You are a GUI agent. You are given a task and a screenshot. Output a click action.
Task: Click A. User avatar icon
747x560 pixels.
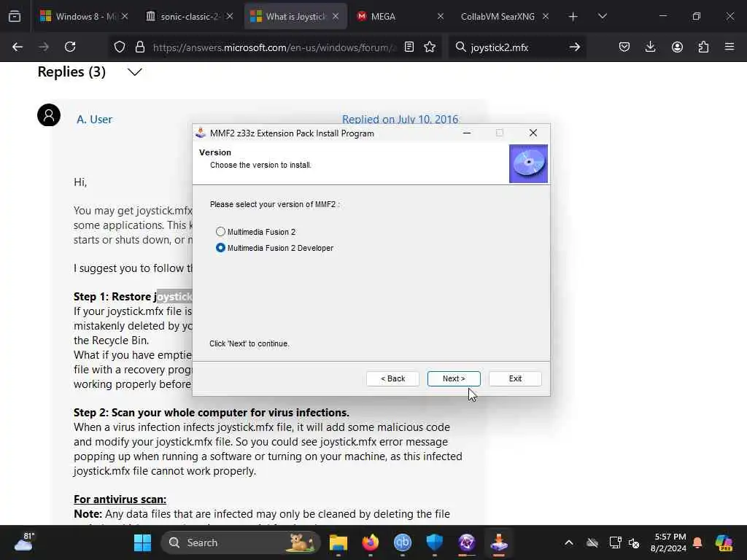[49, 115]
